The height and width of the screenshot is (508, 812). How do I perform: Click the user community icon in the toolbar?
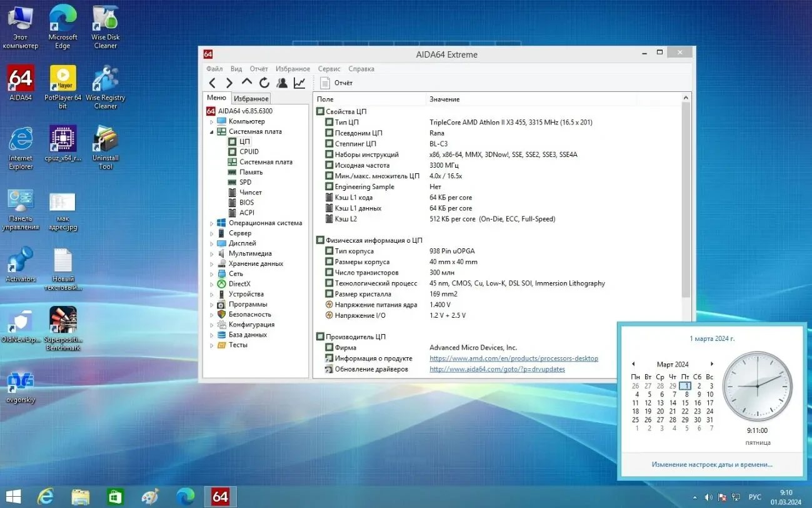coord(281,82)
